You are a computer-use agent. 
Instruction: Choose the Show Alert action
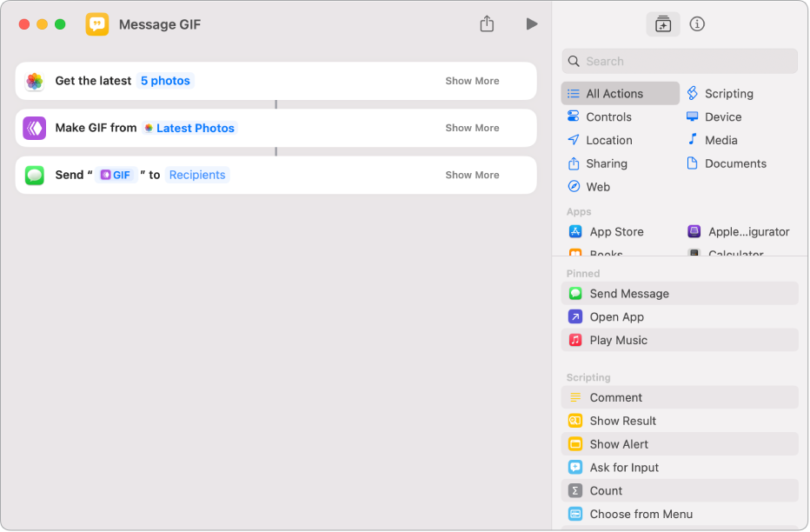pos(680,443)
